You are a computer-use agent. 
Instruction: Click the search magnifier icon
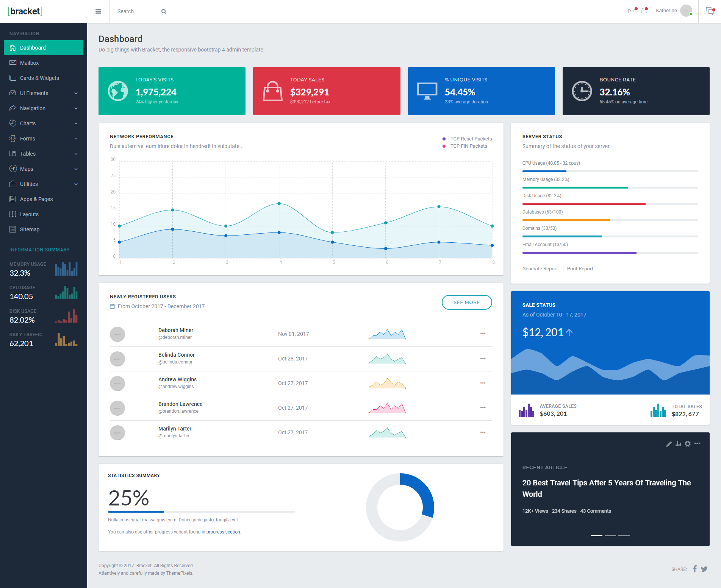point(164,11)
